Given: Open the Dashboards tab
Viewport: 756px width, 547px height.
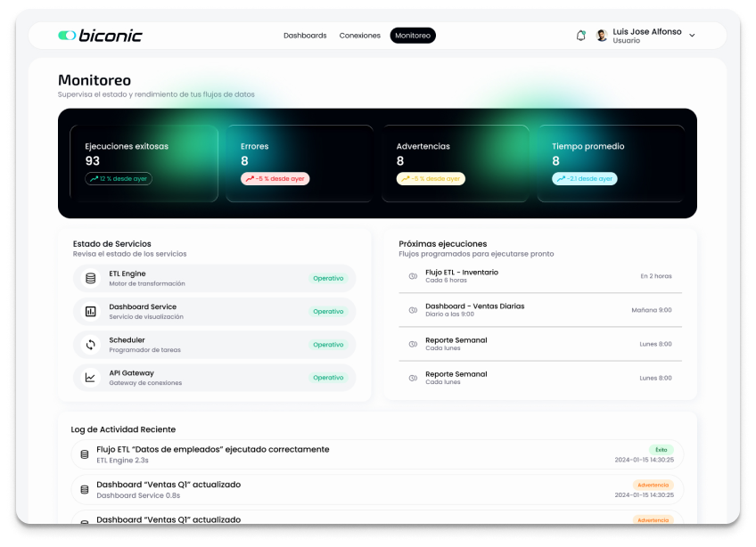Looking at the screenshot, I should tap(305, 36).
